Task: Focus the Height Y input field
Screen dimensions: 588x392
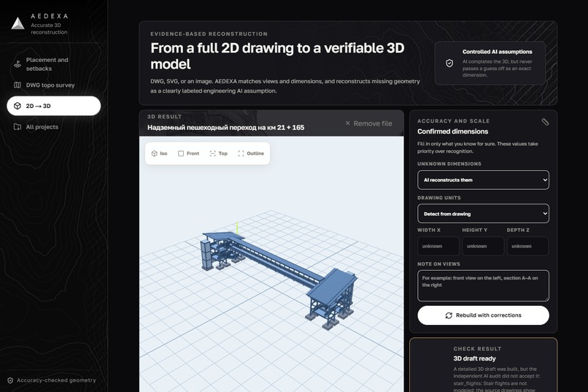Action: click(483, 246)
